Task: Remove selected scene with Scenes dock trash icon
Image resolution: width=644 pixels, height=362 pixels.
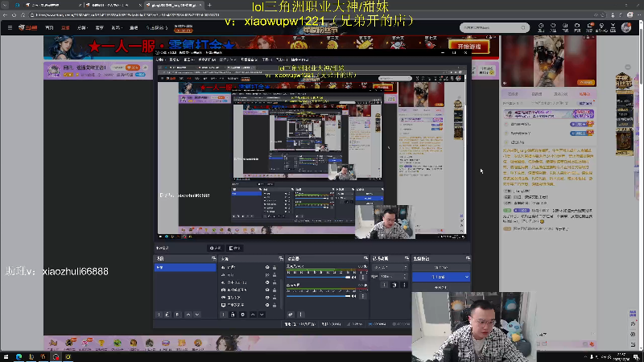Action: pyautogui.click(x=167, y=315)
